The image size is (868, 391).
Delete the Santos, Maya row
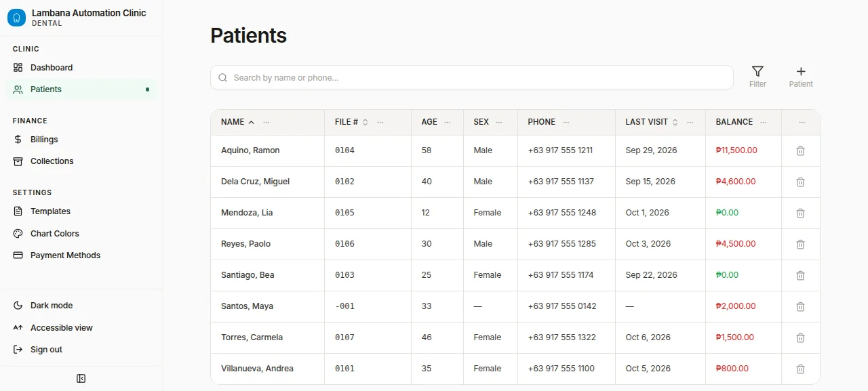[x=800, y=306]
